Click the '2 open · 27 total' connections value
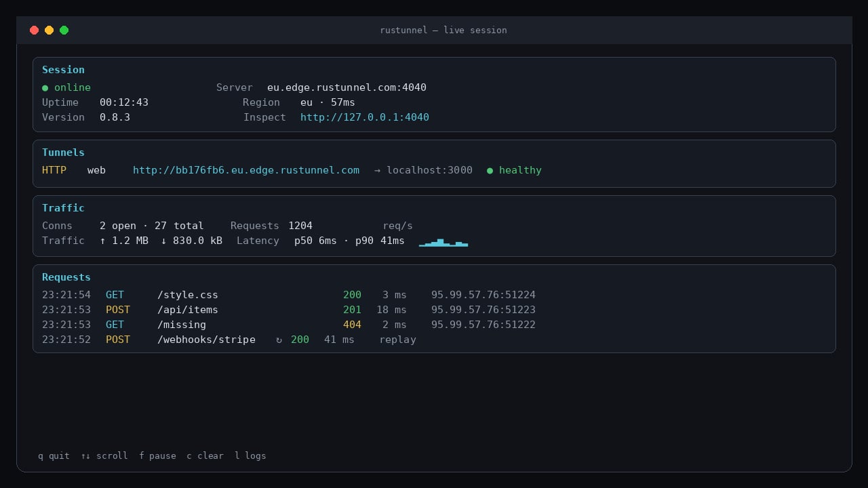This screenshot has width=868, height=488. [151, 226]
